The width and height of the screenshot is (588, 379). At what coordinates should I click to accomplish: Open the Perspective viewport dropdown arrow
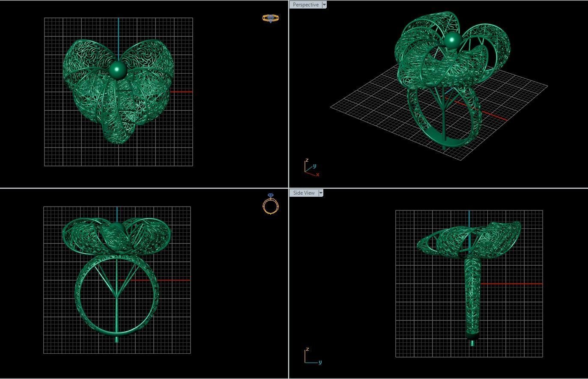[324, 5]
